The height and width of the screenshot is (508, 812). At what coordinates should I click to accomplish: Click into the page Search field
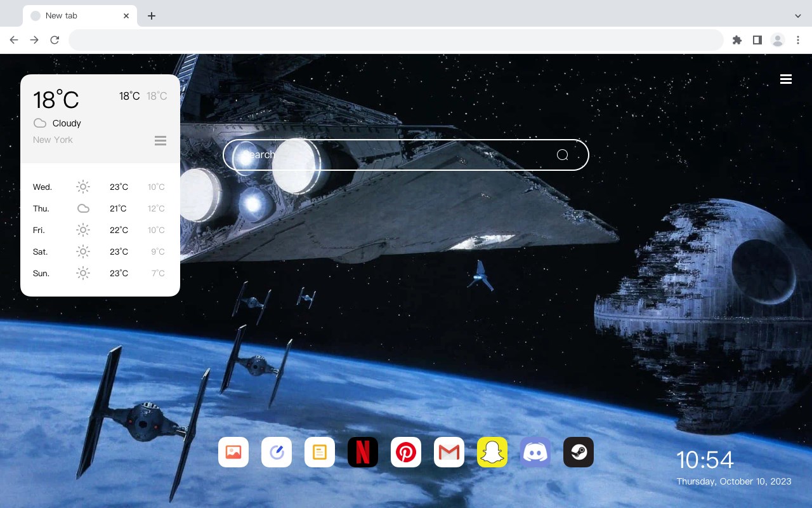[x=406, y=155]
